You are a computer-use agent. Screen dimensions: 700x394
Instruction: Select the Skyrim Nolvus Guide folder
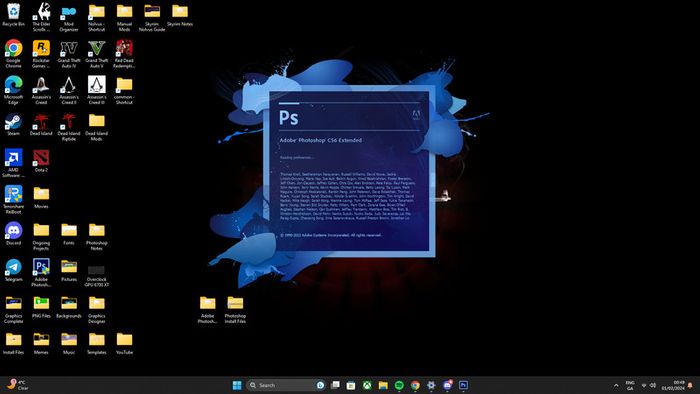point(152,17)
